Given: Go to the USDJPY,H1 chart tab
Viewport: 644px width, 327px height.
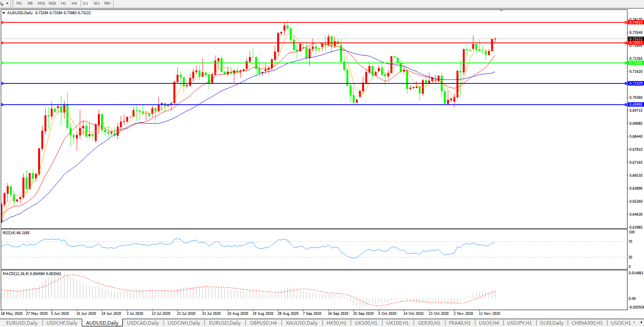Looking at the screenshot, I should click(x=519, y=323).
